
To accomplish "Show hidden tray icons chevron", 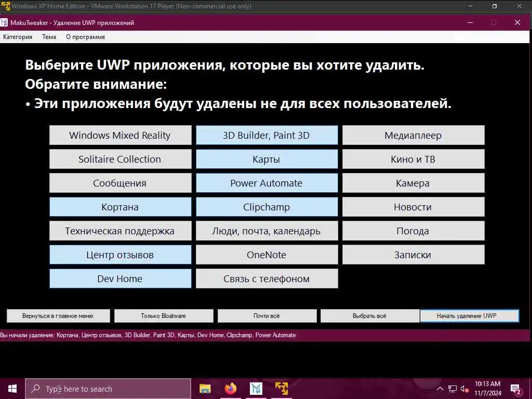I will 440,389.
